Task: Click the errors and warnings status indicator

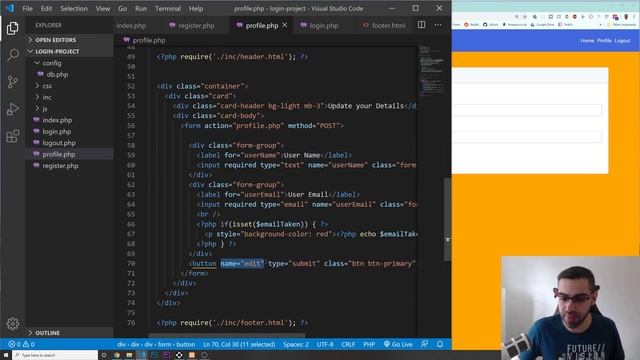Action: coord(21,344)
